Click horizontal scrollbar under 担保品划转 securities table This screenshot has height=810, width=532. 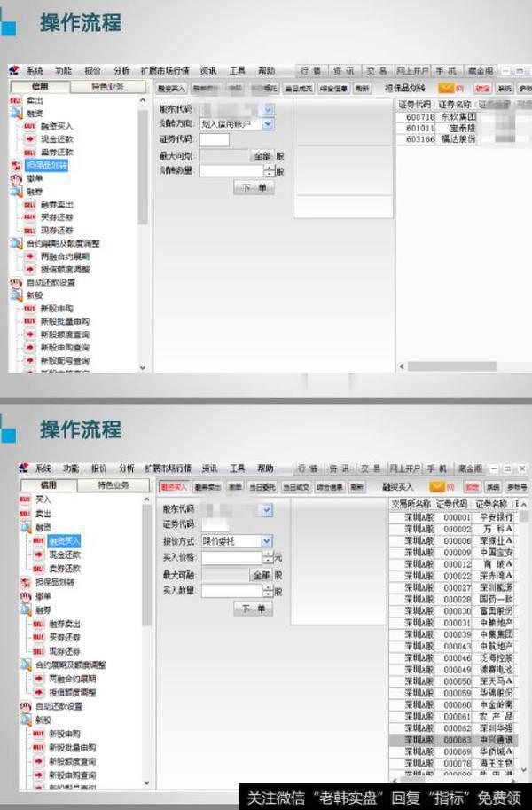point(451,366)
